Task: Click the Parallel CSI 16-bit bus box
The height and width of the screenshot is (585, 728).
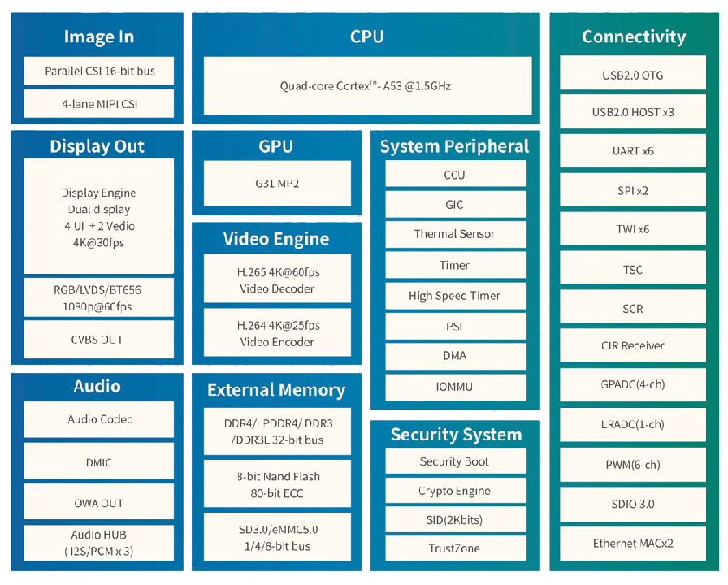Action: coord(99,71)
